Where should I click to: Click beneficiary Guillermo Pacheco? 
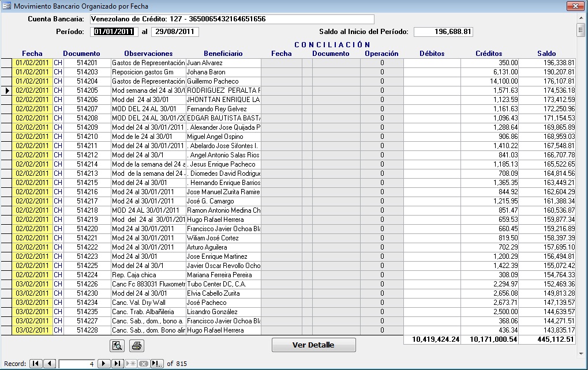(212, 81)
